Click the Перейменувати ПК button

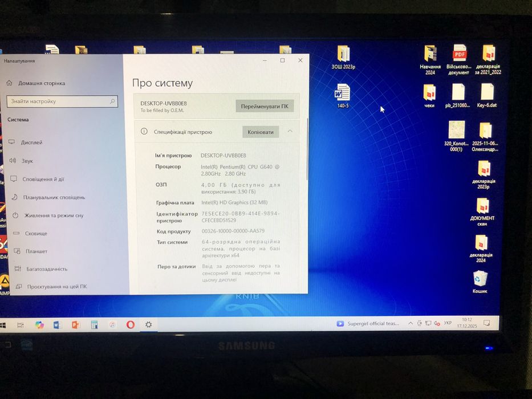click(265, 106)
